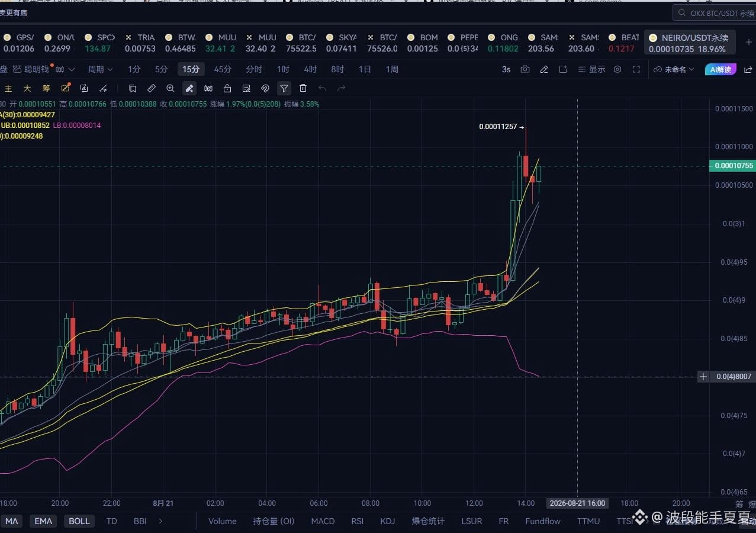Image resolution: width=756 pixels, height=533 pixels.
Task: Enter fullscreen chart mode icon
Action: coord(636,69)
